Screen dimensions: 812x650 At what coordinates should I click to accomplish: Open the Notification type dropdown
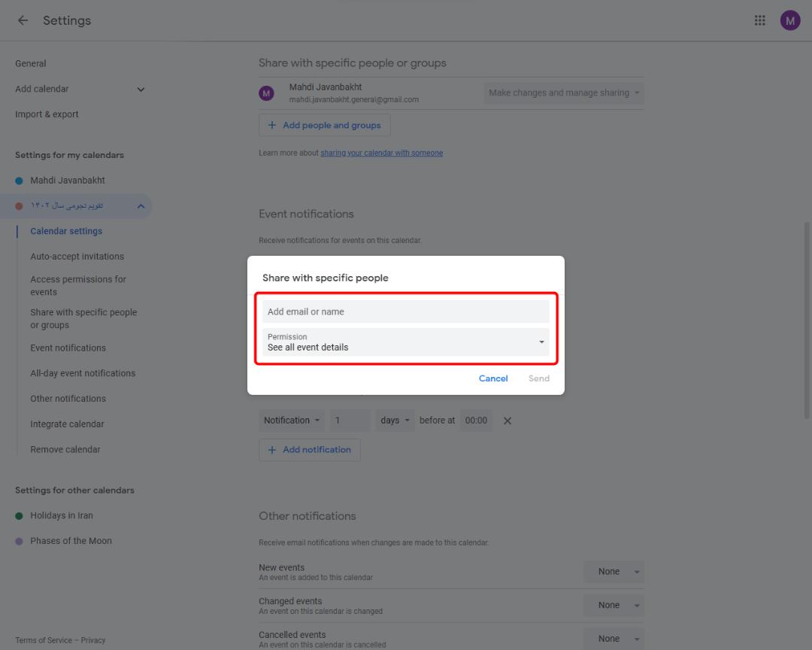[x=292, y=421]
